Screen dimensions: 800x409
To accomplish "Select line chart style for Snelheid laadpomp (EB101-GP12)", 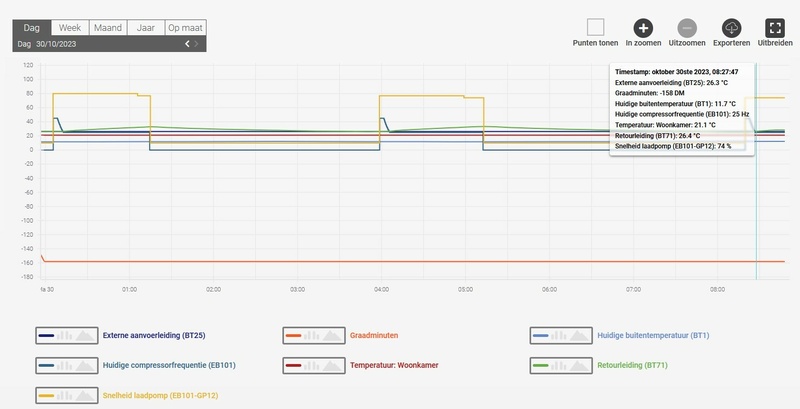I will [46, 395].
